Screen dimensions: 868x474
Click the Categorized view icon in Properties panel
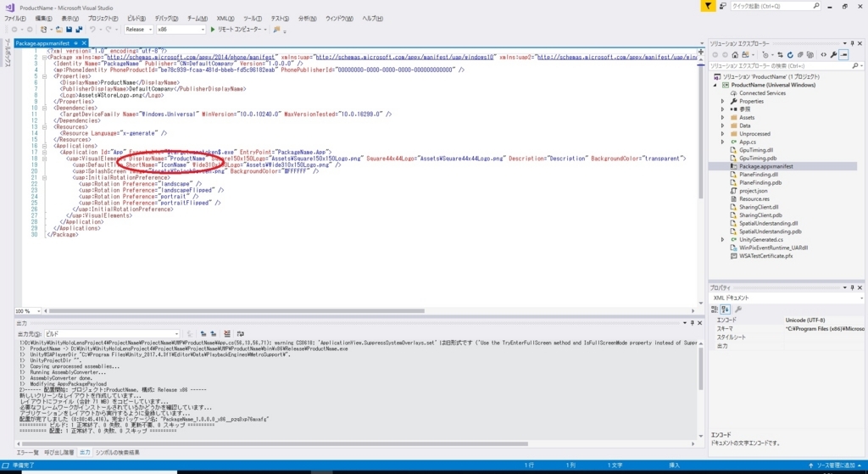[x=715, y=309]
